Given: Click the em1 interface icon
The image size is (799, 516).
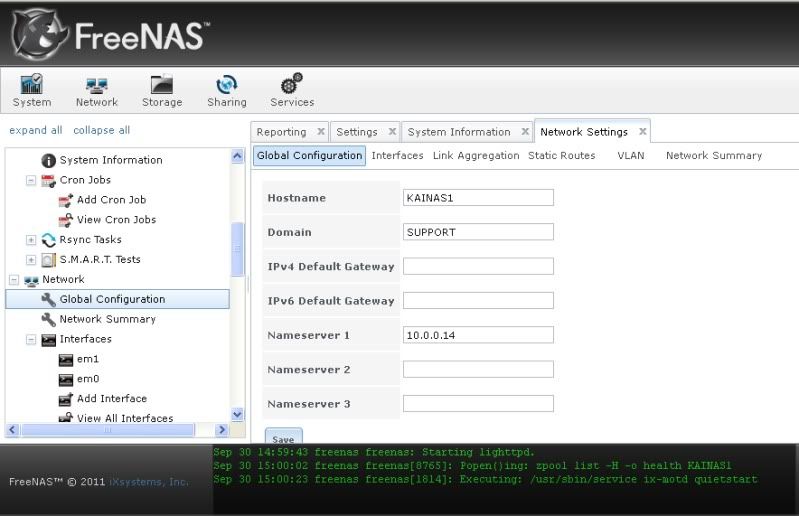Looking at the screenshot, I should tap(66, 360).
